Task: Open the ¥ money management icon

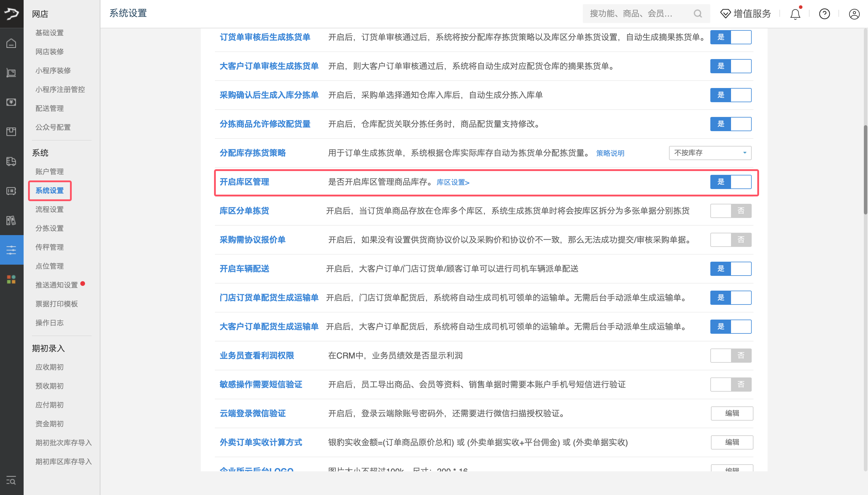Action: point(12,102)
